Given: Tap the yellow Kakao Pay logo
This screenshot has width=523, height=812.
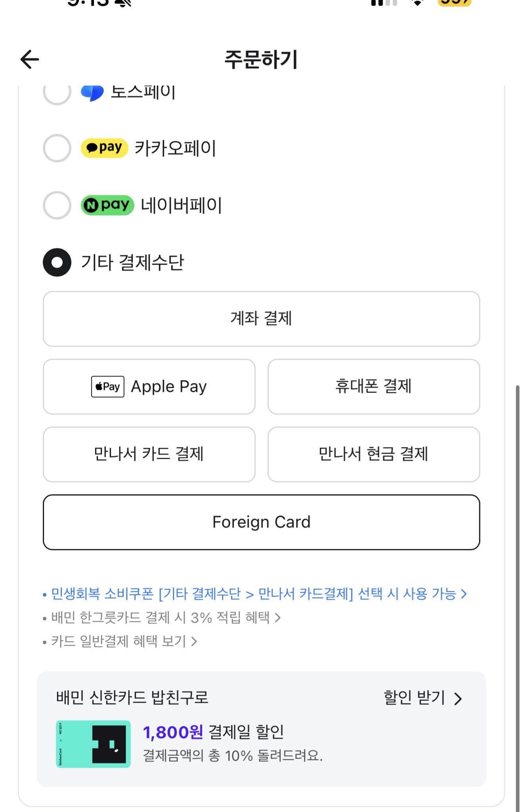Looking at the screenshot, I should (104, 148).
